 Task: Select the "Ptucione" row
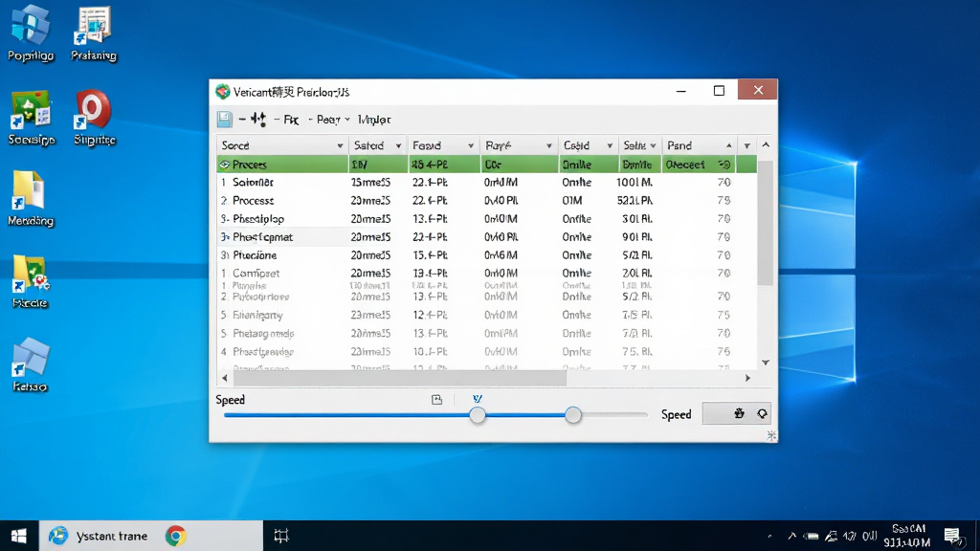(x=487, y=254)
